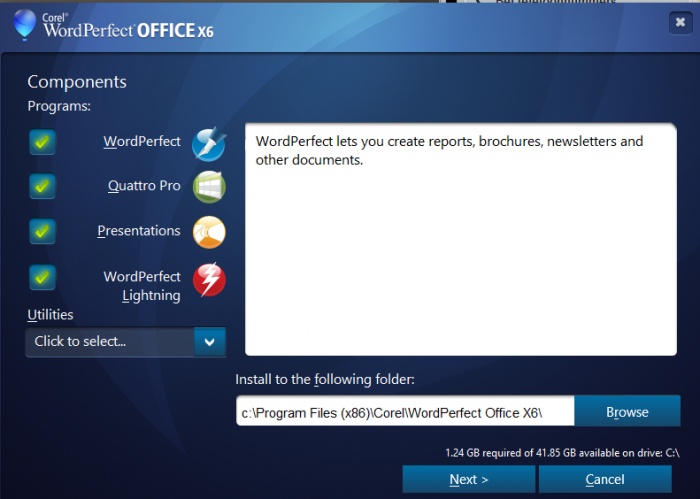Select the Quattro Pro label
Viewport: 700px width, 499px height.
tap(144, 186)
